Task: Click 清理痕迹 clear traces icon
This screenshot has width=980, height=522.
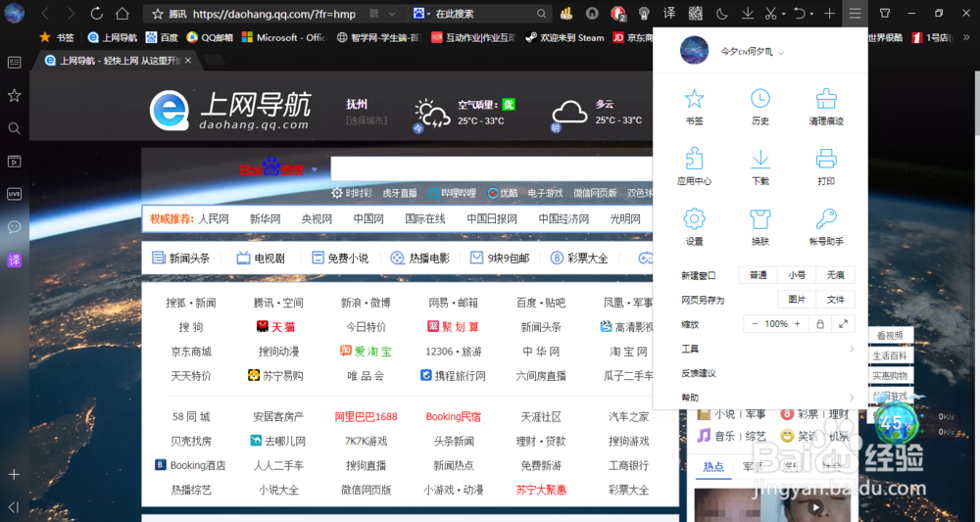Action: tap(826, 106)
